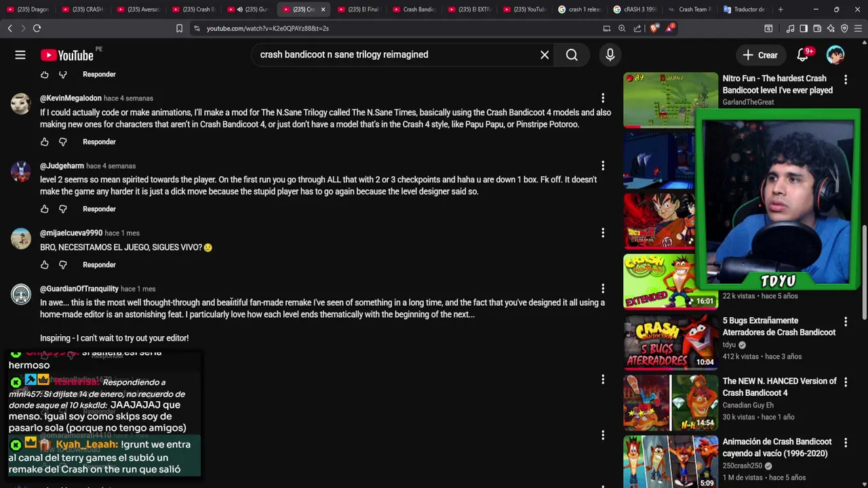Viewport: 868px width, 488px height.
Task: Open the Nitro Fun video options menu
Action: [846, 79]
